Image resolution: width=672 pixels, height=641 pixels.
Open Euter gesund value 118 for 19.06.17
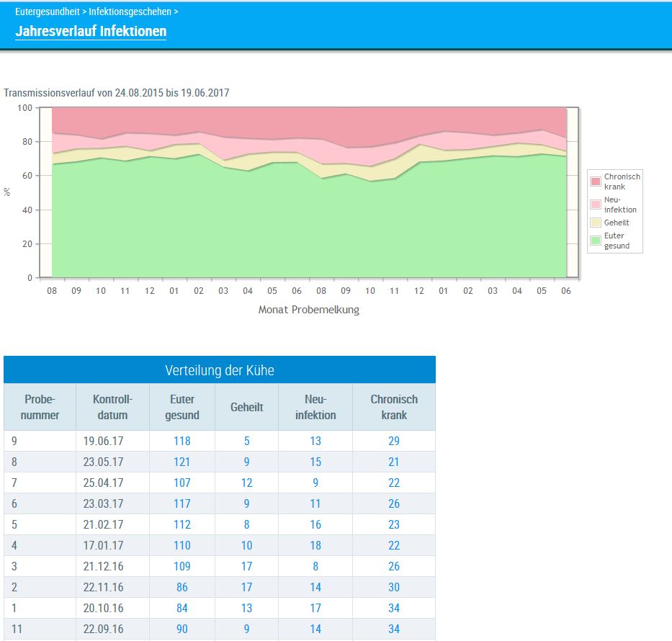[182, 441]
